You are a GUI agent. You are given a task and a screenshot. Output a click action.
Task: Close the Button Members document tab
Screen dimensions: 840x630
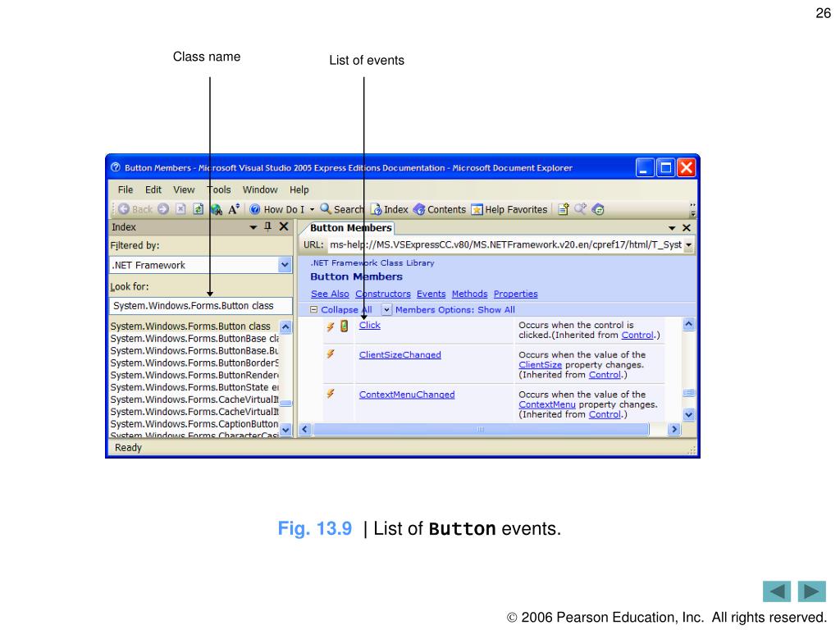[687, 228]
